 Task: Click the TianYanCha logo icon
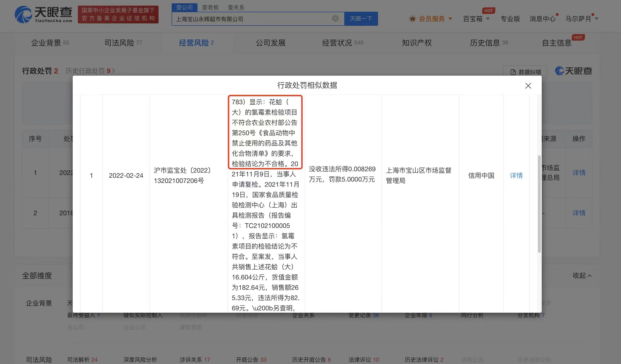(x=23, y=15)
